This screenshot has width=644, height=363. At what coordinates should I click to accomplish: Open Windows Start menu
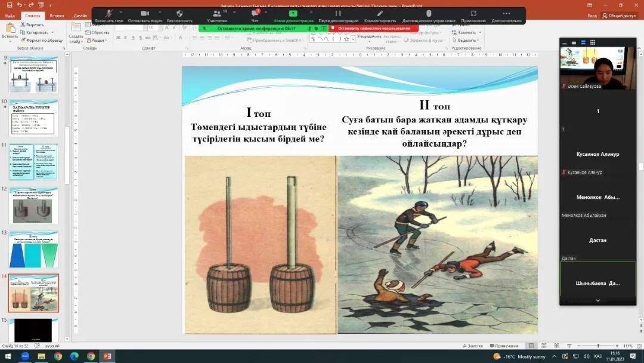click(8, 356)
